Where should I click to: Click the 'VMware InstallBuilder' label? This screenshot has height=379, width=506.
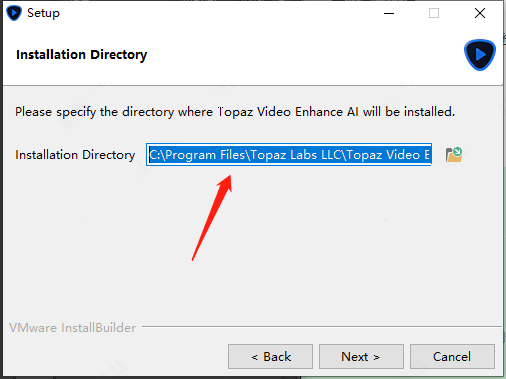click(x=73, y=328)
